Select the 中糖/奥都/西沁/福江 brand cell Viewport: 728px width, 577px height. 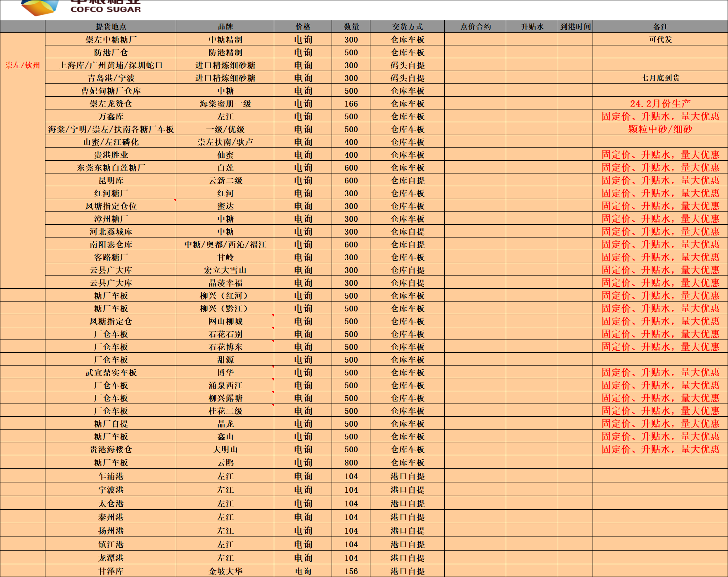pos(225,245)
